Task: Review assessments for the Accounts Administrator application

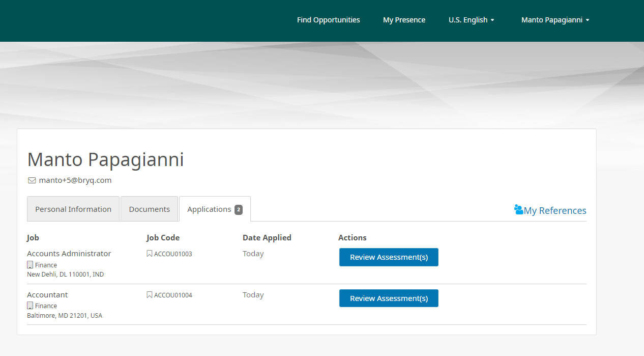Action: point(389,257)
